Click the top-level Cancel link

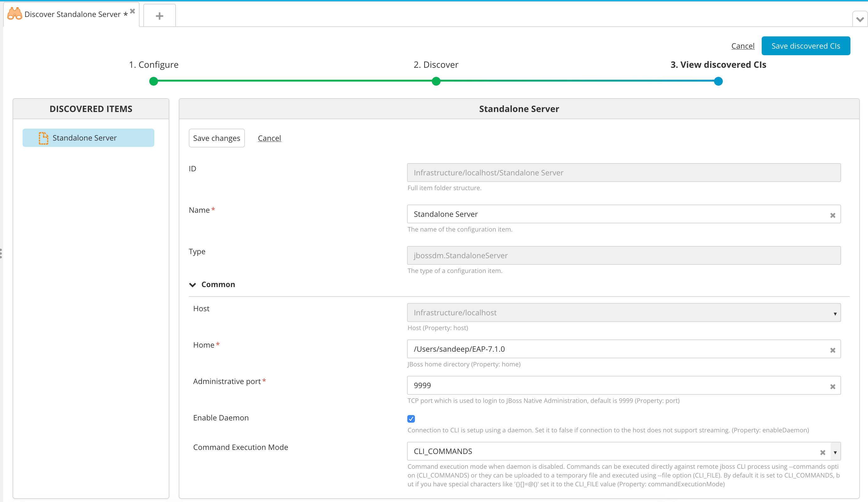(743, 45)
